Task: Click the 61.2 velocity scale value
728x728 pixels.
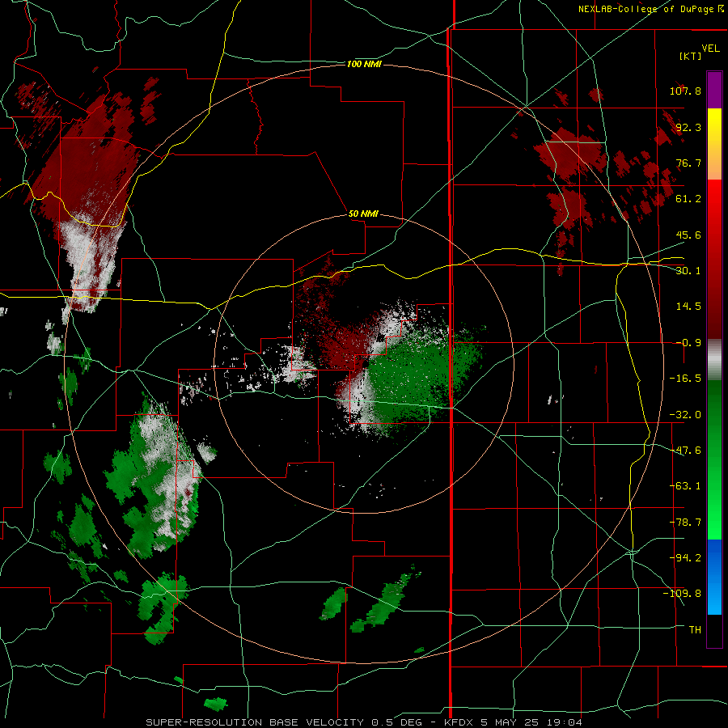Action: [688, 199]
